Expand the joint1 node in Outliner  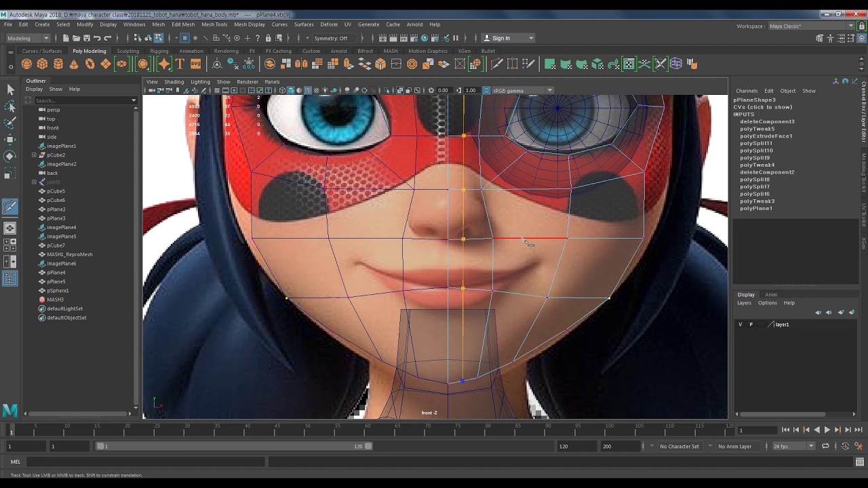[34, 182]
